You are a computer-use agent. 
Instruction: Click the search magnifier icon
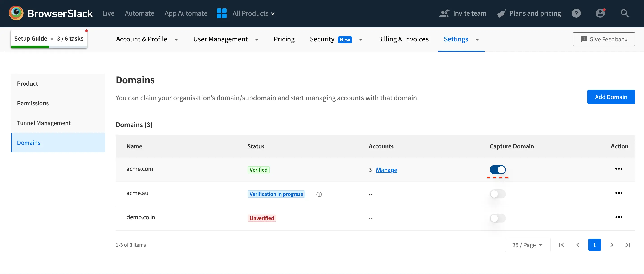624,13
